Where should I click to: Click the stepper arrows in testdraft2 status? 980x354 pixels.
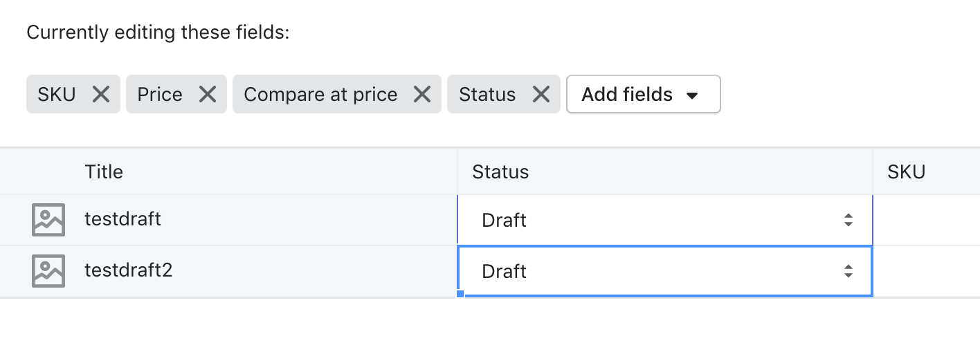click(848, 272)
